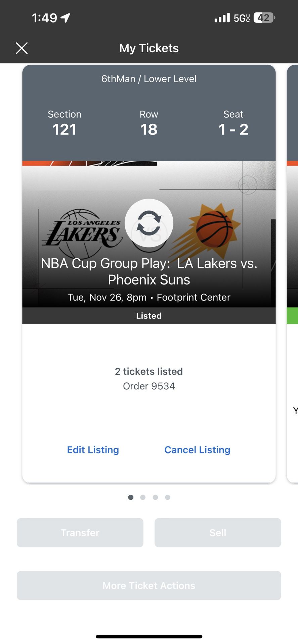Tap the circular refresh arrows icon

pos(149,223)
